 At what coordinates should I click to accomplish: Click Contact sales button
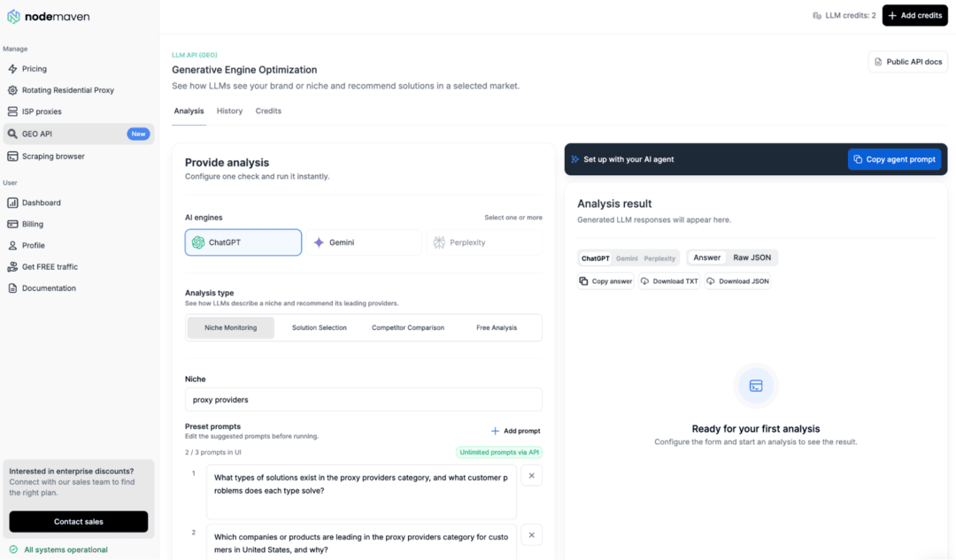point(79,522)
